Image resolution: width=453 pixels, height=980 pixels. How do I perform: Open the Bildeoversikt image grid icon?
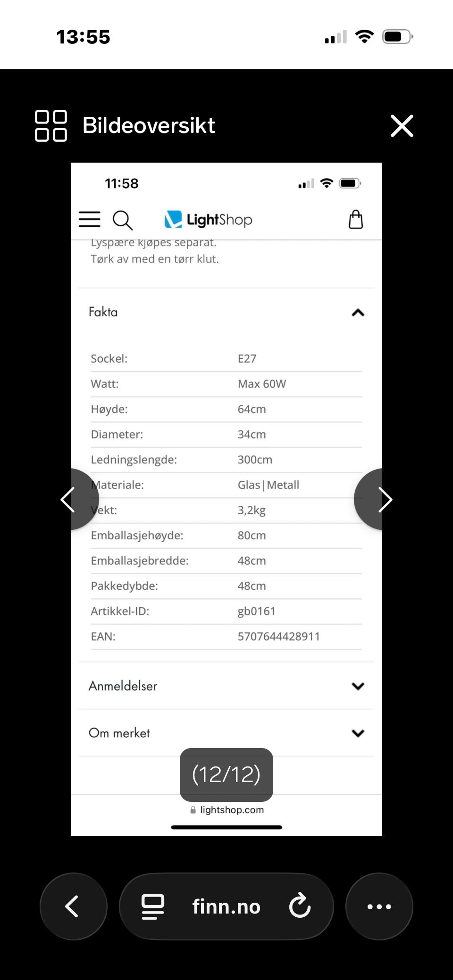(x=51, y=126)
